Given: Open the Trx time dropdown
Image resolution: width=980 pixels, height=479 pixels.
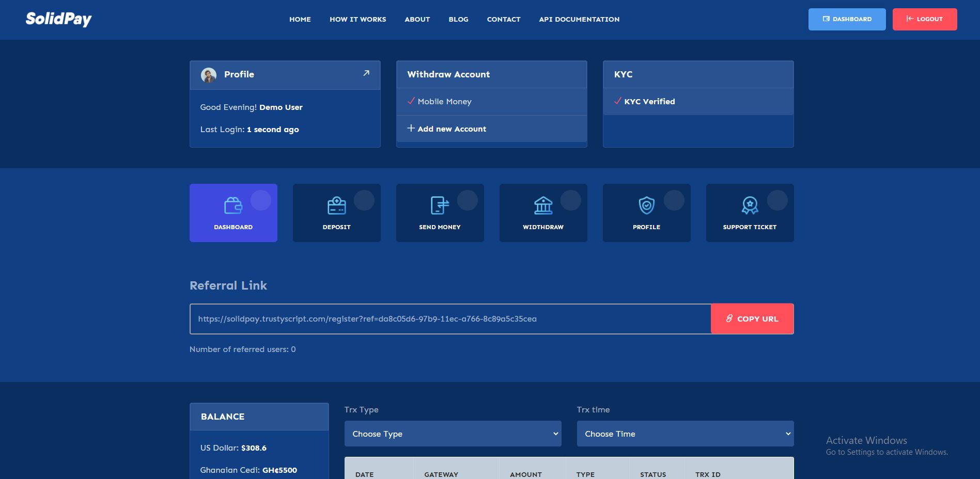Looking at the screenshot, I should pos(685,434).
